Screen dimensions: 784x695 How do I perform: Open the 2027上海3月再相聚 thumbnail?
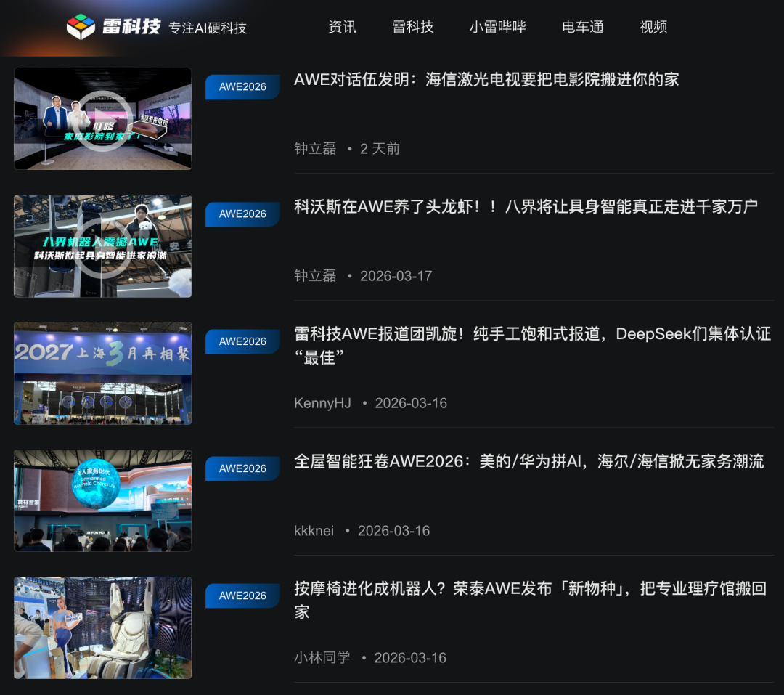point(103,373)
